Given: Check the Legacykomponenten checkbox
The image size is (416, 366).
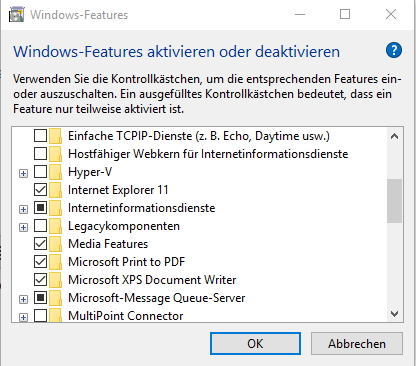Looking at the screenshot, I should (x=40, y=226).
